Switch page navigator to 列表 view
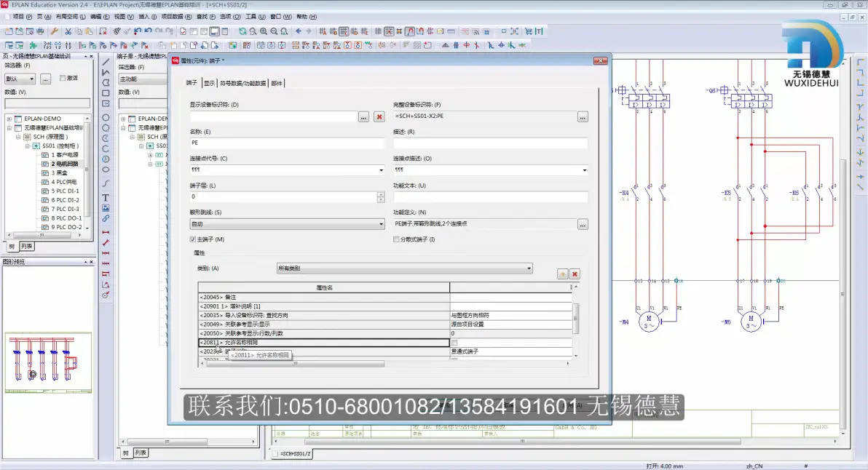 [26, 246]
